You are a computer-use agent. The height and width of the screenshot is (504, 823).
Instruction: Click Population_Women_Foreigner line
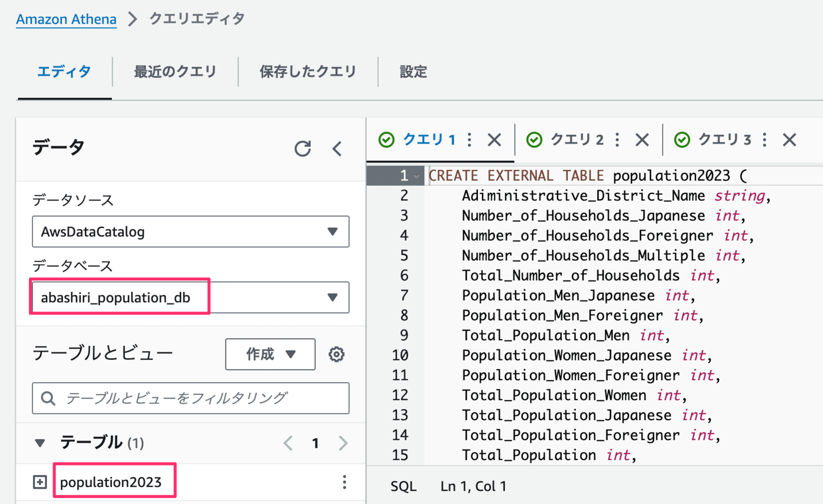point(591,375)
